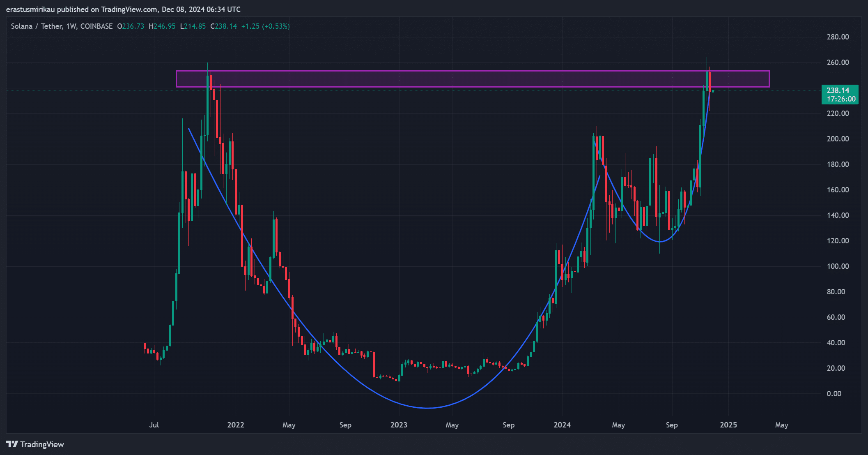Click the 140.00 price axis label
The image size is (868, 455).
tap(838, 215)
